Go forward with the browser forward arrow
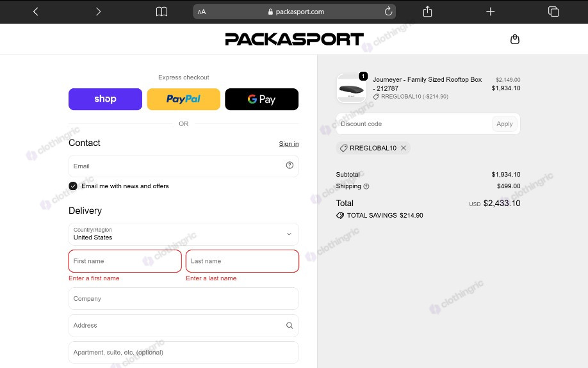588x368 pixels. click(x=98, y=12)
